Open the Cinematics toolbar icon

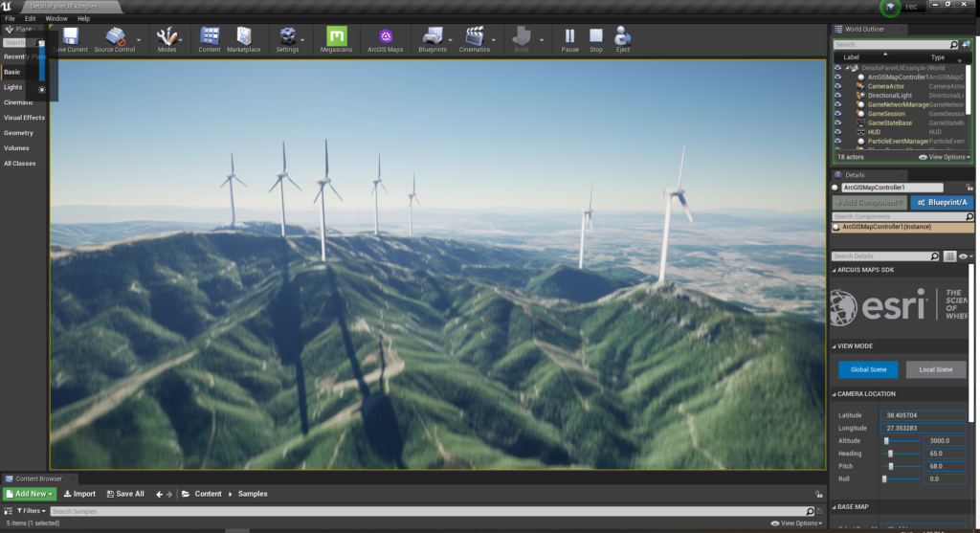[x=475, y=39]
